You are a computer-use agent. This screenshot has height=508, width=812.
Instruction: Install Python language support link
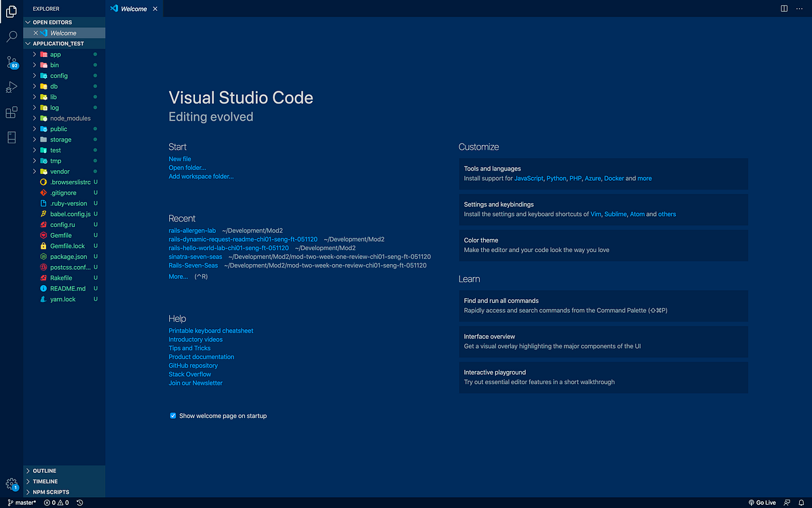556,179
